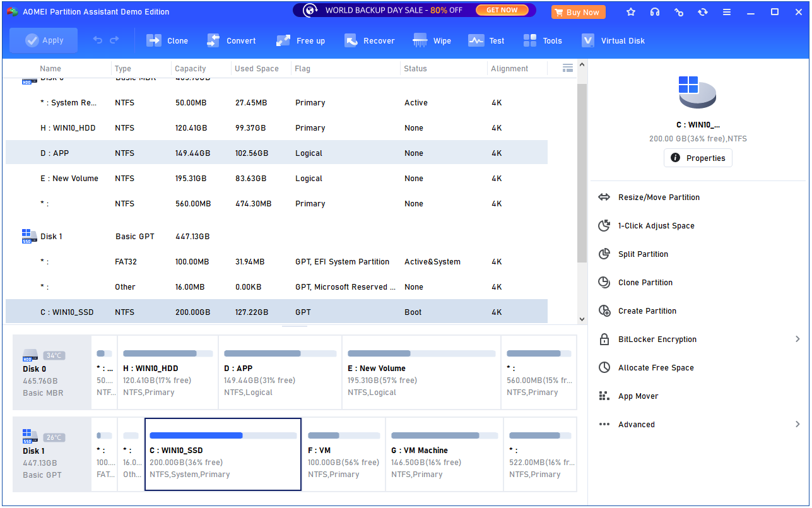812x508 pixels.
Task: Sort by the Capacity column header
Action: [x=191, y=69]
